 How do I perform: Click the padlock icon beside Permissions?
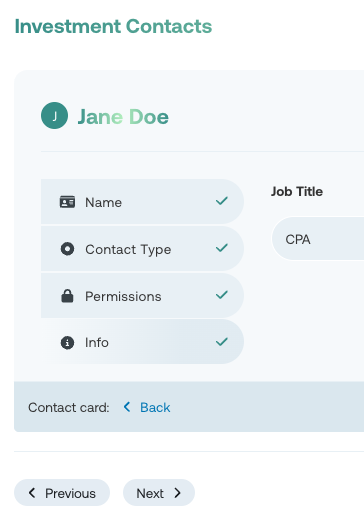point(67,296)
